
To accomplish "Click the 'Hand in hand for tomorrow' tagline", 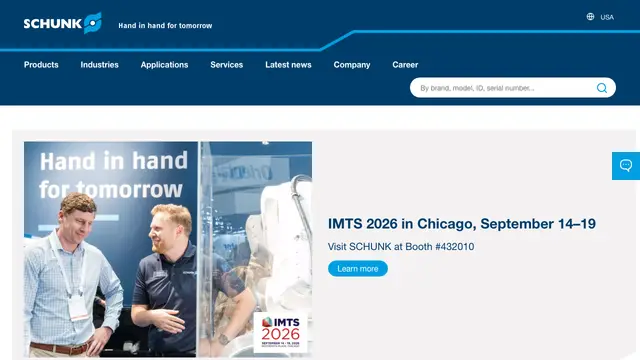I will pos(165,26).
